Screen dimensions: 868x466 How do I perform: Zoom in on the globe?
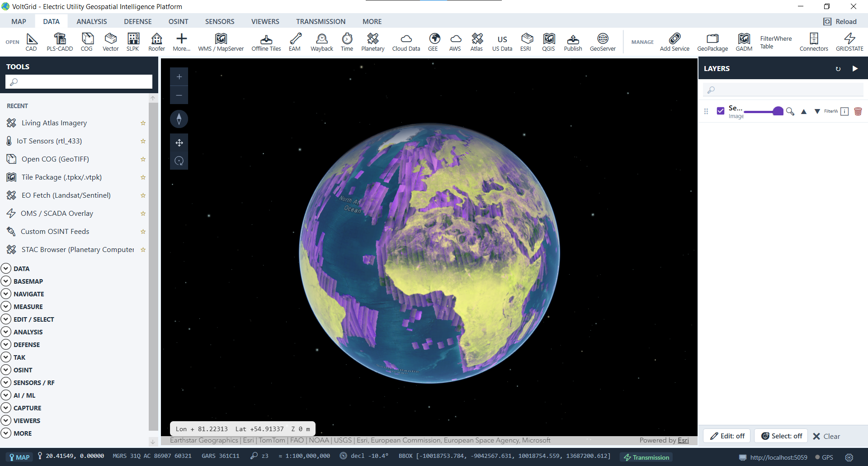179,77
